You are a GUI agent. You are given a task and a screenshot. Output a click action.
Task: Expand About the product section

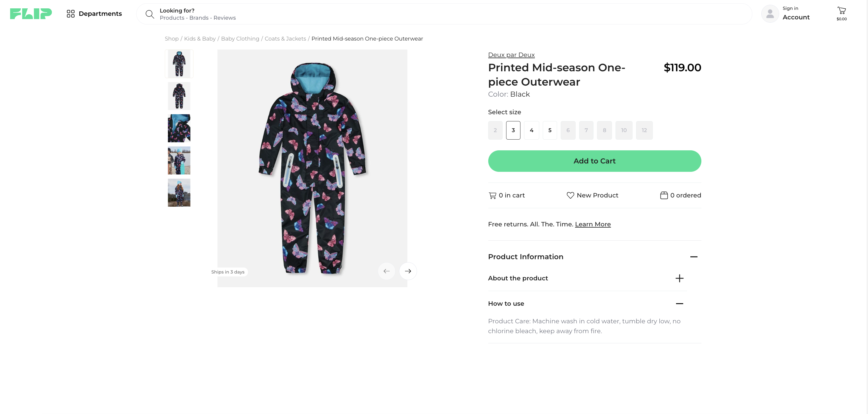point(679,278)
